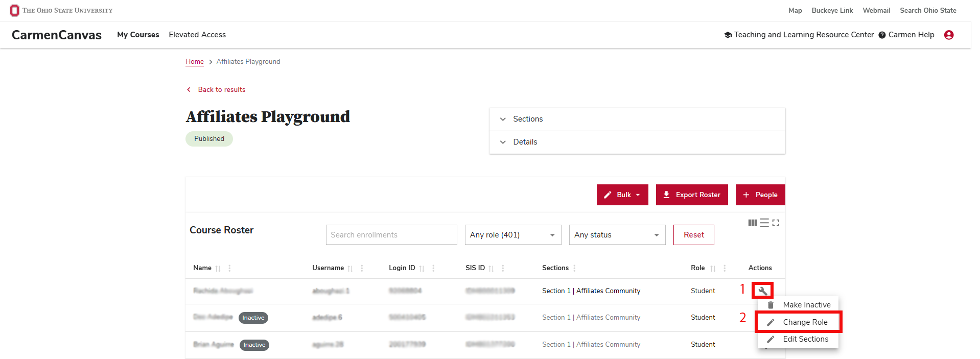980x359 pixels.
Task: Open the Map link in top bar
Action: pos(795,10)
